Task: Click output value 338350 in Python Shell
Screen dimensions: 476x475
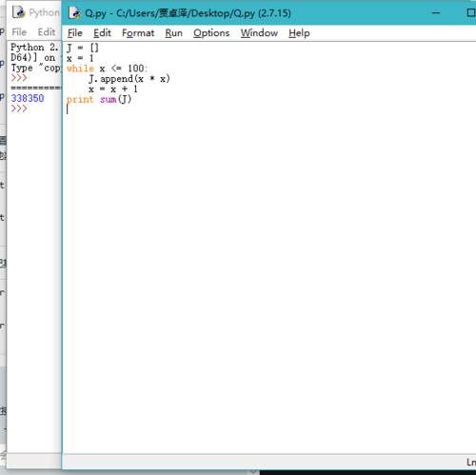Action: pyautogui.click(x=28, y=98)
